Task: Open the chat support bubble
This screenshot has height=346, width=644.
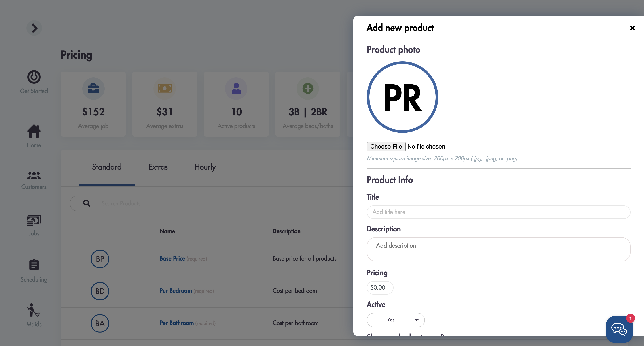Action: 619,329
